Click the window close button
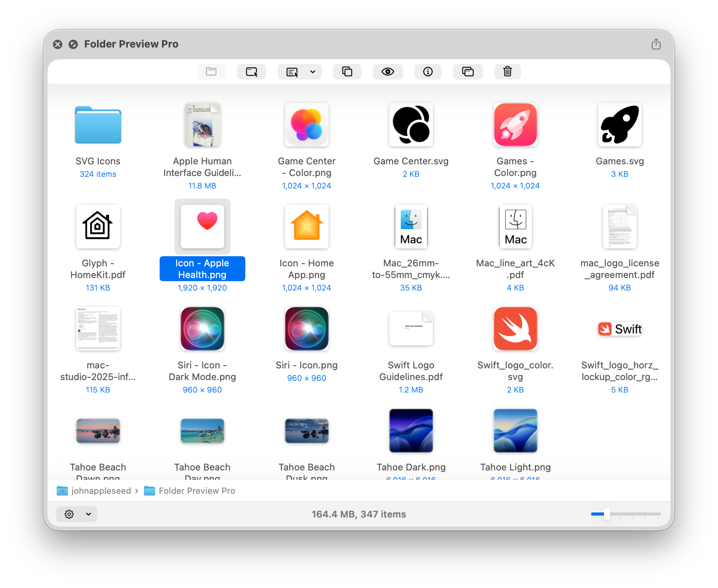The width and height of the screenshot is (718, 588). click(x=58, y=44)
